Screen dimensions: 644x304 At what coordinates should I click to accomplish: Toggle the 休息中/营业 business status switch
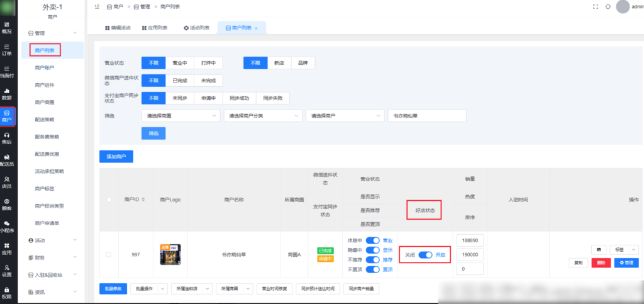pos(372,240)
